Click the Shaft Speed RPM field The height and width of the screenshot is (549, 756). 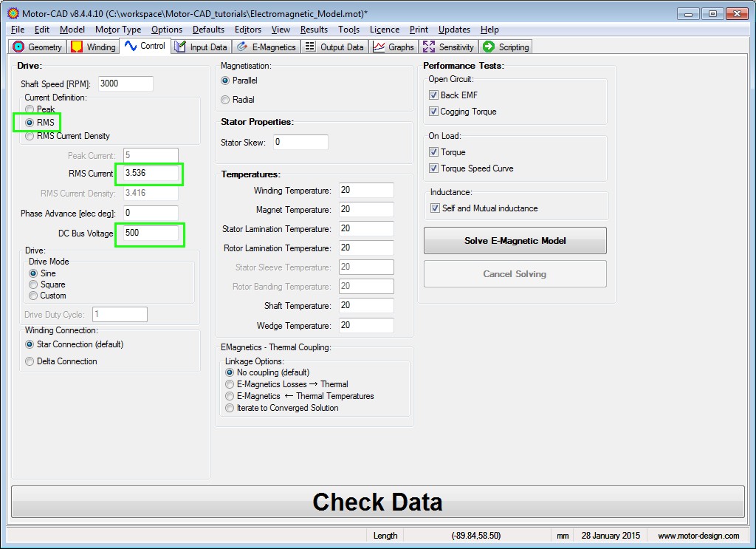[x=125, y=83]
